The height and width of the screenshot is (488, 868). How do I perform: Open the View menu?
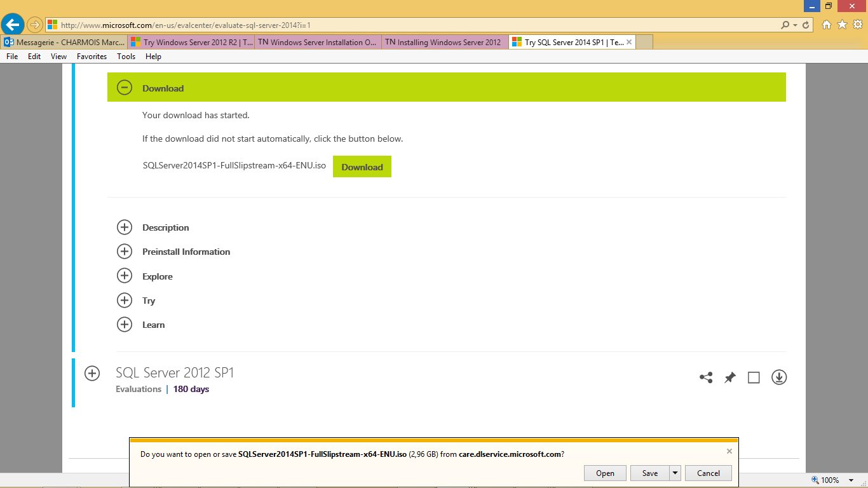point(58,57)
